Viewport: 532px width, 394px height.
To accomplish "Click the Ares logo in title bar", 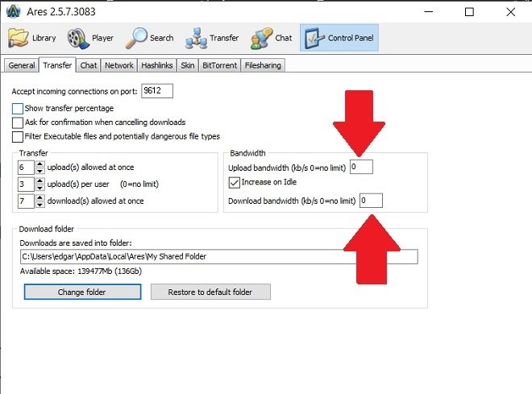I will pos(14,11).
